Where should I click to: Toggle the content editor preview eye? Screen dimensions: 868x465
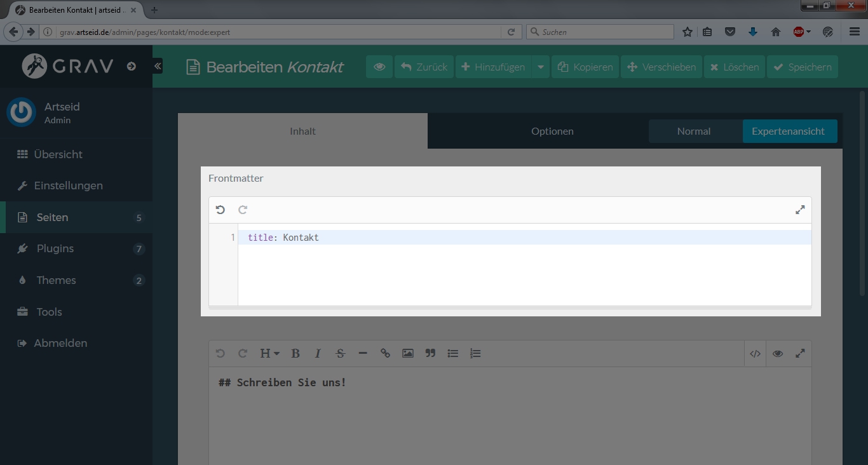pyautogui.click(x=778, y=354)
